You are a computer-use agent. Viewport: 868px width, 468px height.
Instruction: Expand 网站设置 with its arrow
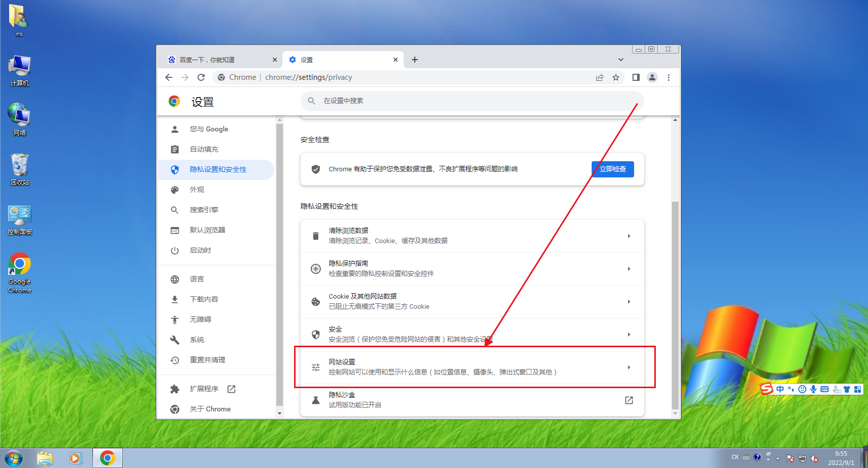coord(629,367)
